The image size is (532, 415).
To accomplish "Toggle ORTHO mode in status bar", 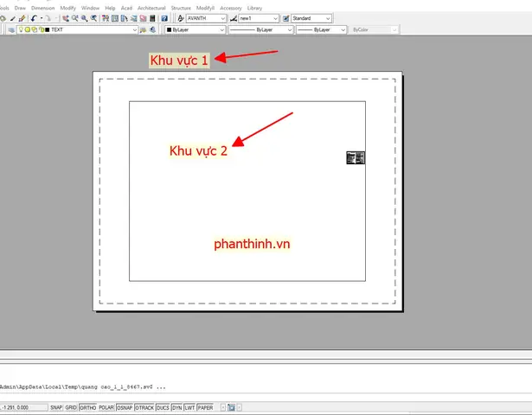I will (x=88, y=407).
